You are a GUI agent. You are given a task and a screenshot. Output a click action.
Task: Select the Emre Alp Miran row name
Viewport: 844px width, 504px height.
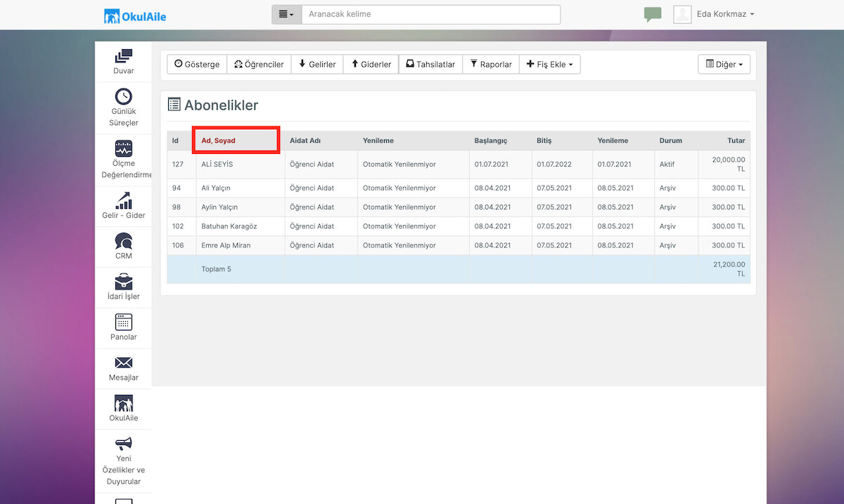coord(226,245)
